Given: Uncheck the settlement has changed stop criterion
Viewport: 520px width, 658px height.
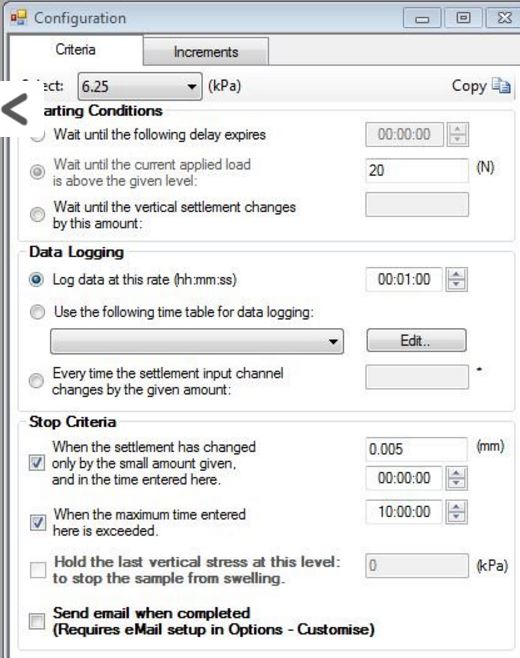Looking at the screenshot, I should point(37,463).
